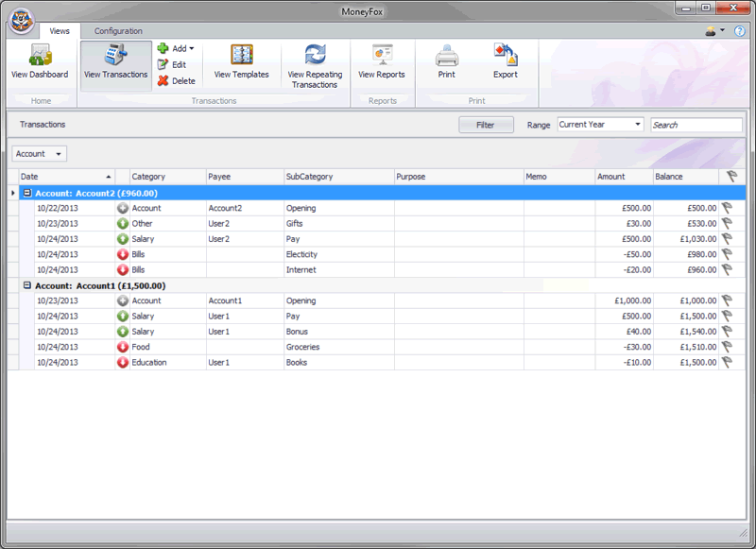Flag the Account2 Opening transaction
The height and width of the screenshot is (549, 756).
[x=728, y=208]
